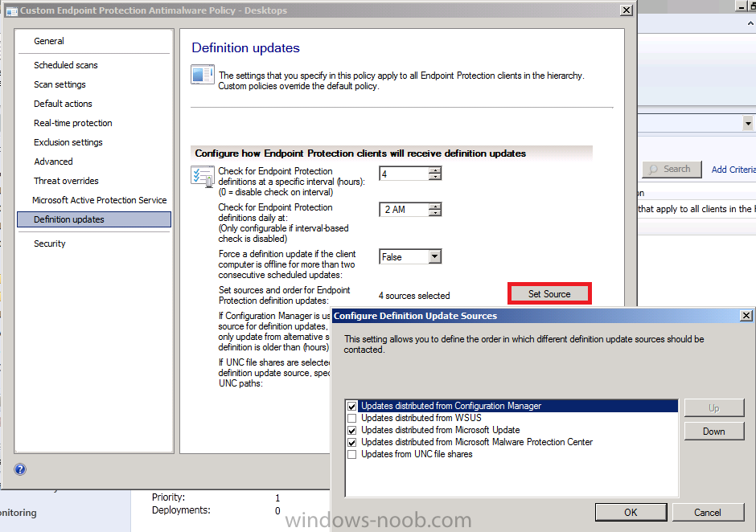This screenshot has width=756, height=532.
Task: Click the interval hours input field showing 4
Action: [405, 174]
